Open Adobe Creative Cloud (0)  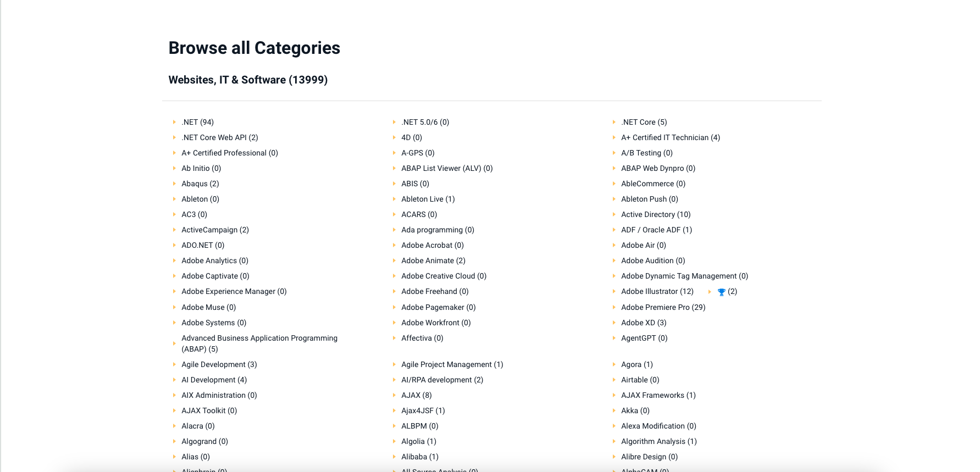pos(444,276)
